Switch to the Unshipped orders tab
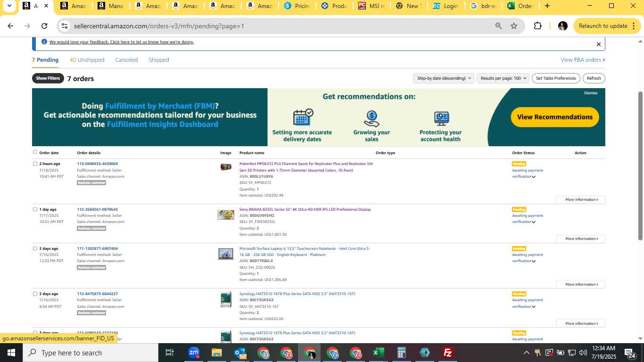The image size is (644, 362). click(87, 60)
